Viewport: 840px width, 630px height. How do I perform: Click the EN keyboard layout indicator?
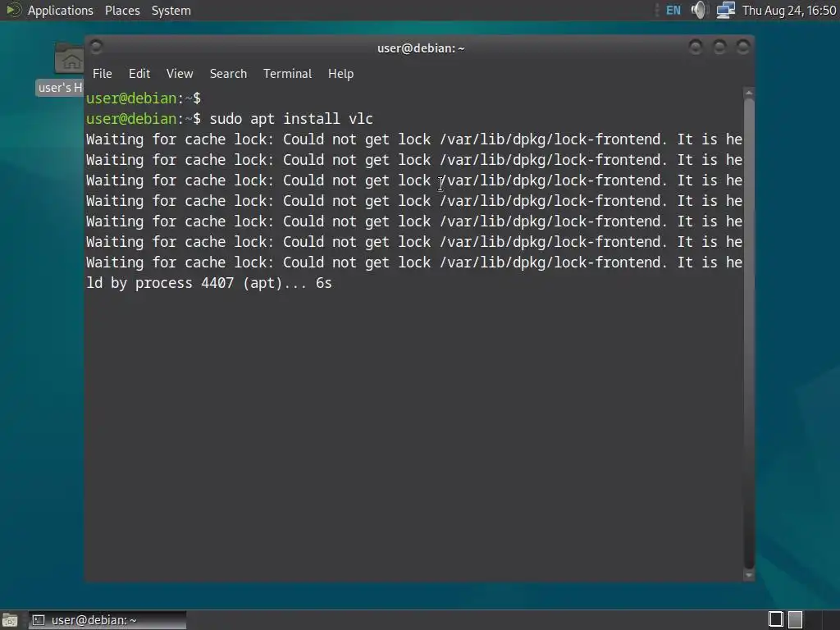point(673,10)
